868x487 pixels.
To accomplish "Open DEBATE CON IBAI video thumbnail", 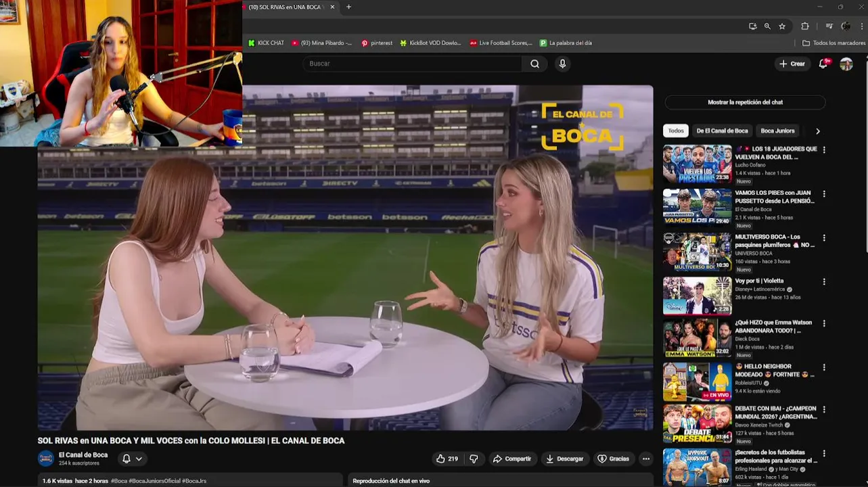I will 697,425.
